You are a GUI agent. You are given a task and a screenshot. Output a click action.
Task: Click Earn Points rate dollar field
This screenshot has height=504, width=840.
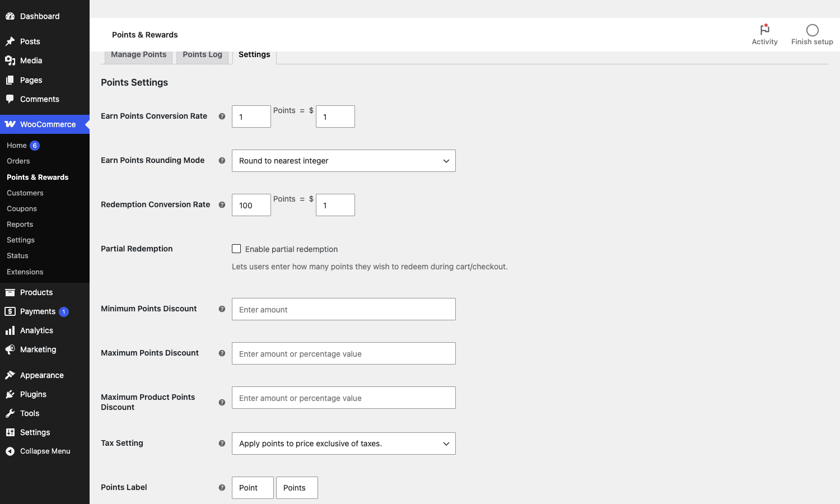pos(335,116)
